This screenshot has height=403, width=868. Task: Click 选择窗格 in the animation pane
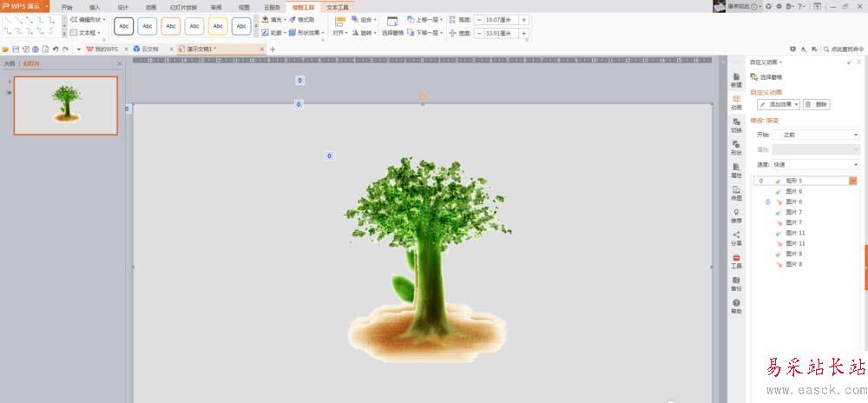(766, 77)
